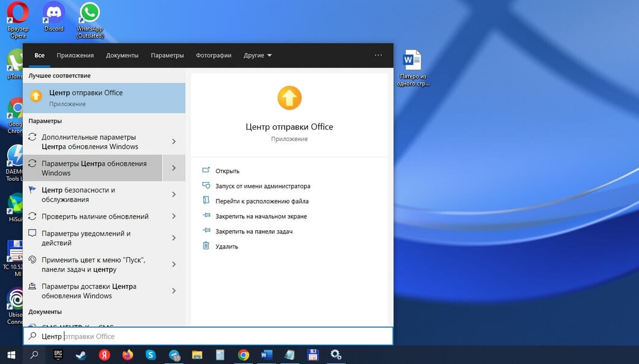Open Дополнительные параметры Центра обновления Windows result
Viewport: 639px width, 364px height.
(92, 142)
